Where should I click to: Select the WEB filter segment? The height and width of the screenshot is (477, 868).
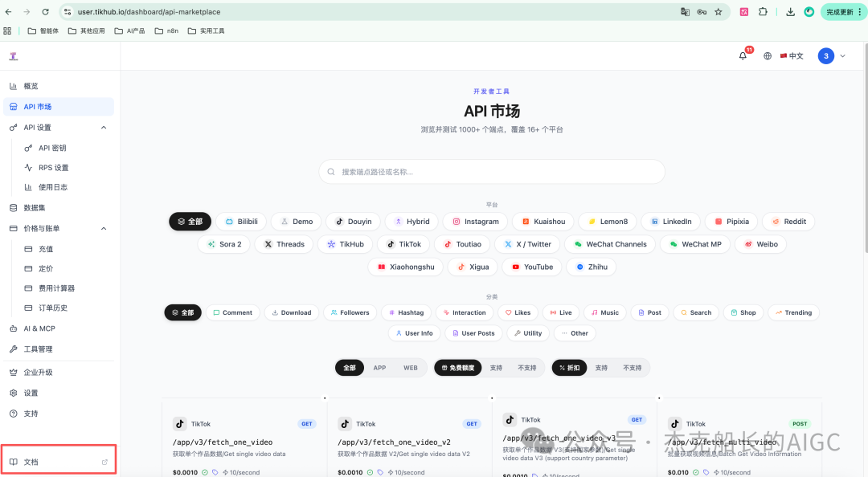[x=410, y=368]
